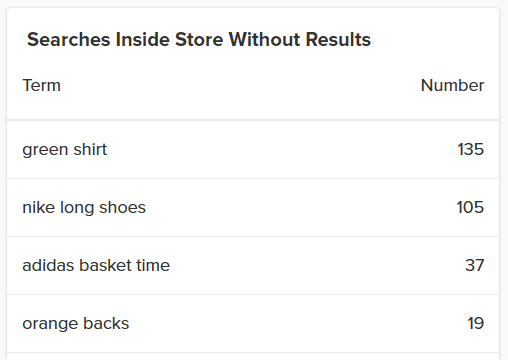Select the orange backs table row

point(253,323)
